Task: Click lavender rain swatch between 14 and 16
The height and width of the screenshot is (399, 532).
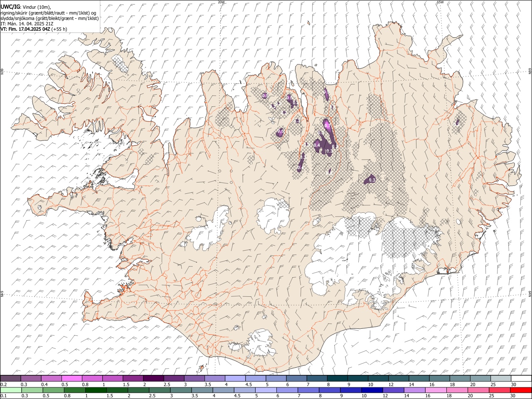Action: tap(414, 390)
